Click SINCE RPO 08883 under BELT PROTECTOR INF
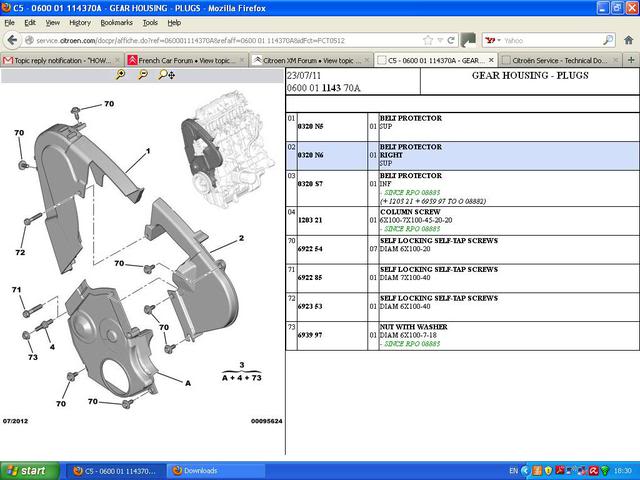This screenshot has width=640, height=480. pyautogui.click(x=412, y=192)
